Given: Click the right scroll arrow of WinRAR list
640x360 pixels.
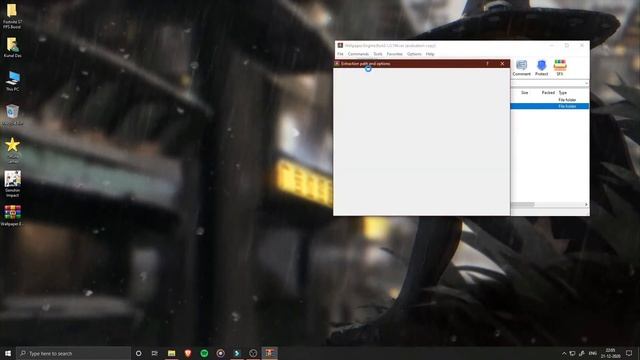Looking at the screenshot, I should coord(586,204).
